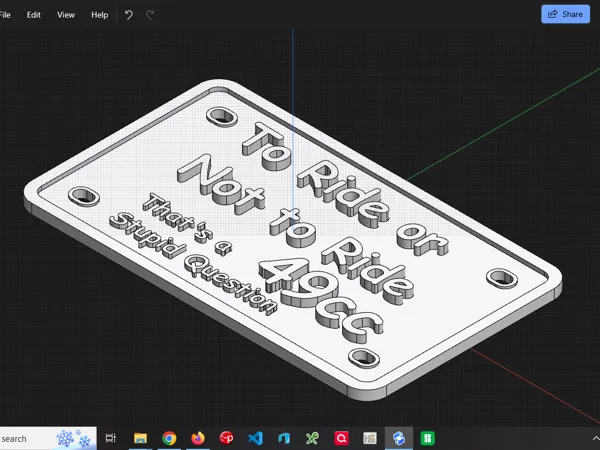Click the Windows taskbar search box
This screenshot has width=600, height=450.
click(x=48, y=439)
